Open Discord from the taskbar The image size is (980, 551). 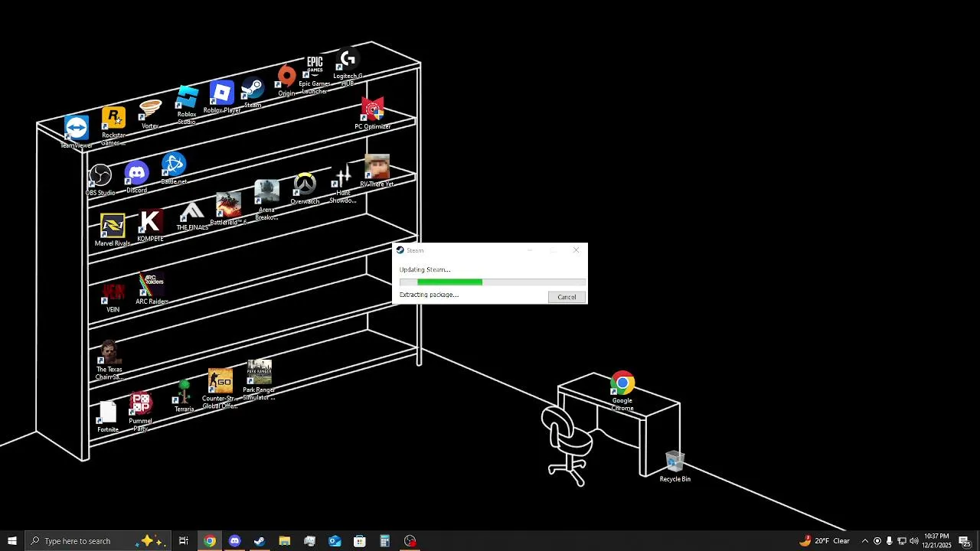point(234,541)
